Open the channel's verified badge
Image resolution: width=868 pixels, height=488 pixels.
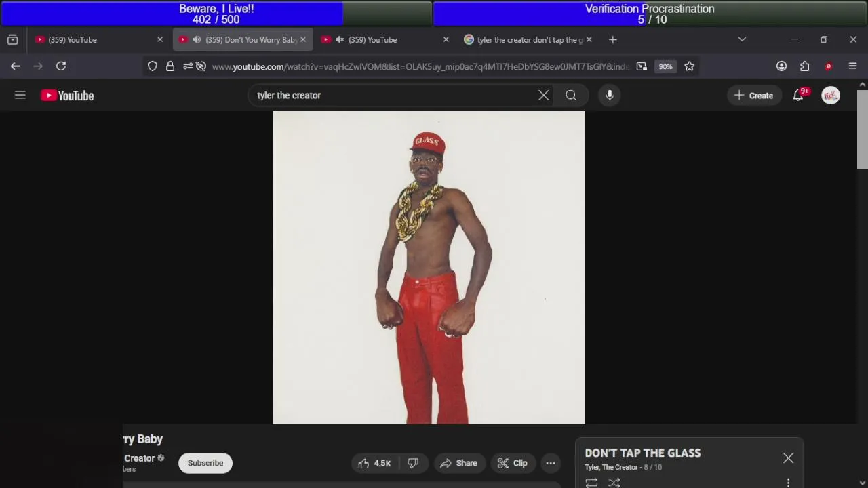click(161, 458)
